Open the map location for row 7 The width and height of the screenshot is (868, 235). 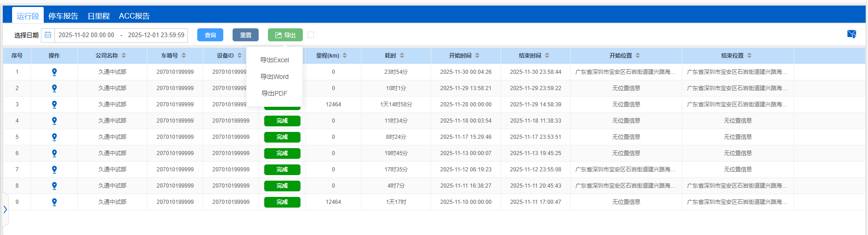(54, 170)
